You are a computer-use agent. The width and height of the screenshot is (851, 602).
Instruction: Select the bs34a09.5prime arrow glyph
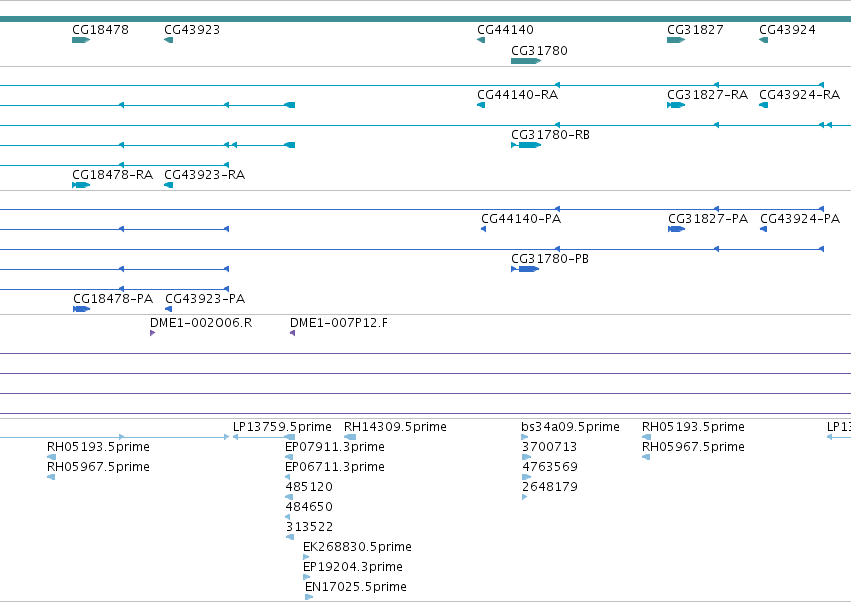(x=524, y=438)
